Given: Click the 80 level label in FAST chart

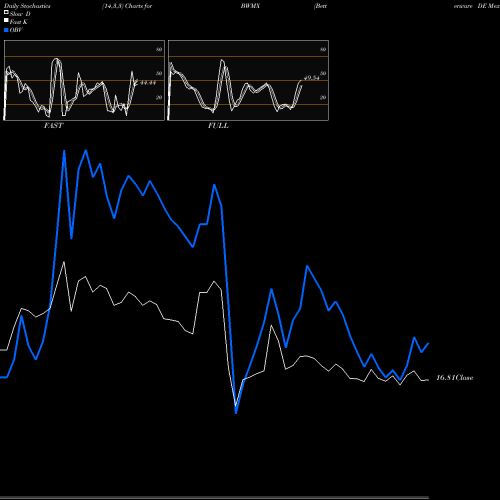Looking at the screenshot, I should [x=159, y=49].
